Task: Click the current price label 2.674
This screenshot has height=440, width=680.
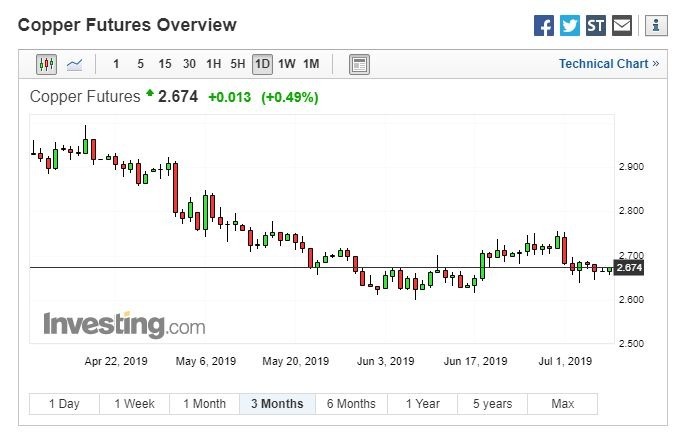Action: click(629, 267)
